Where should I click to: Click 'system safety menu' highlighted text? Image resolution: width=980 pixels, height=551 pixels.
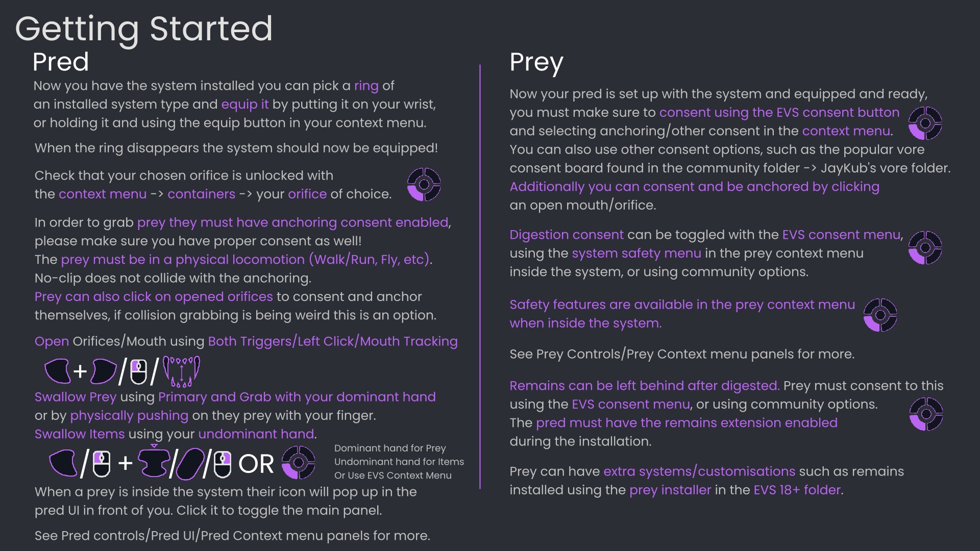636,253
